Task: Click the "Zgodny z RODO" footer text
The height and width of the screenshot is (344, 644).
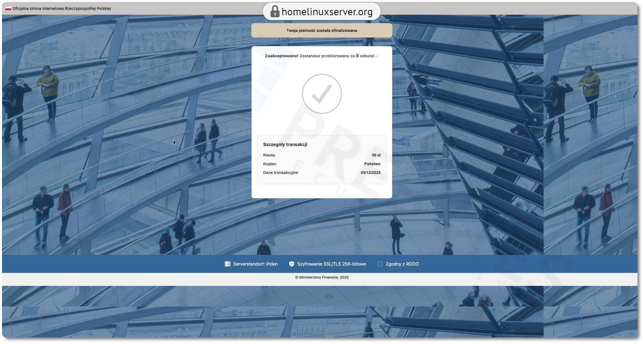Action: 402,264
